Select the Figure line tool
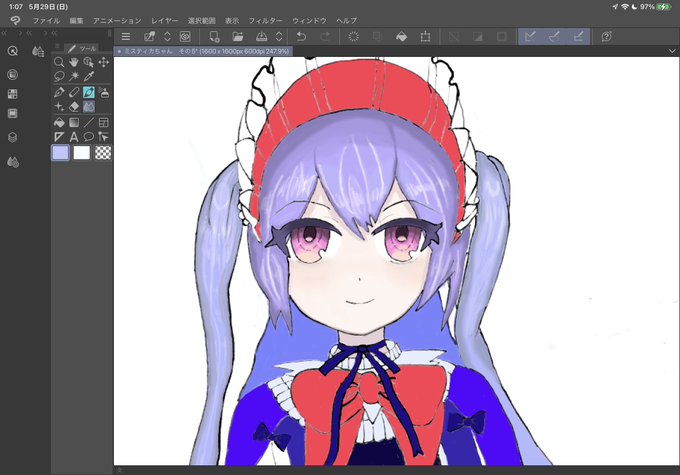 click(x=88, y=122)
